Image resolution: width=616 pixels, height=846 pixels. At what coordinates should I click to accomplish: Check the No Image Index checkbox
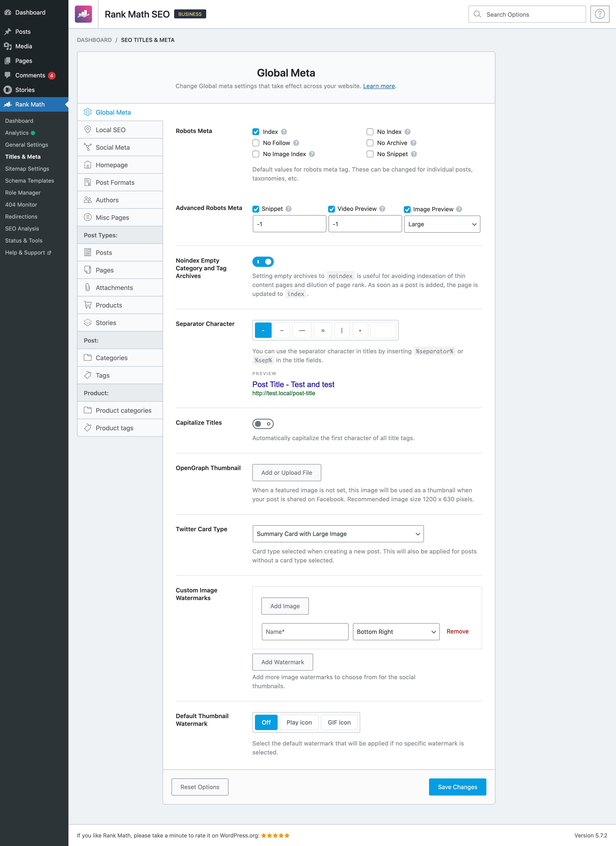point(256,154)
